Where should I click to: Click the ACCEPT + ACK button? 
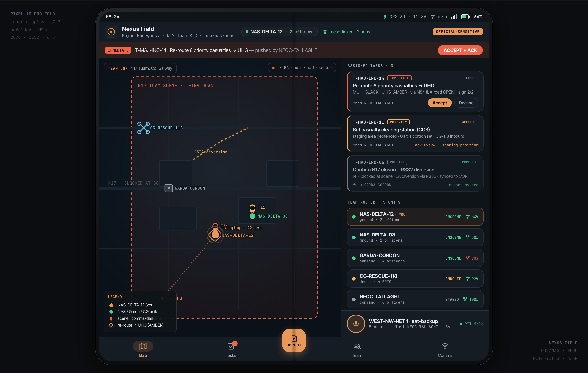460,50
